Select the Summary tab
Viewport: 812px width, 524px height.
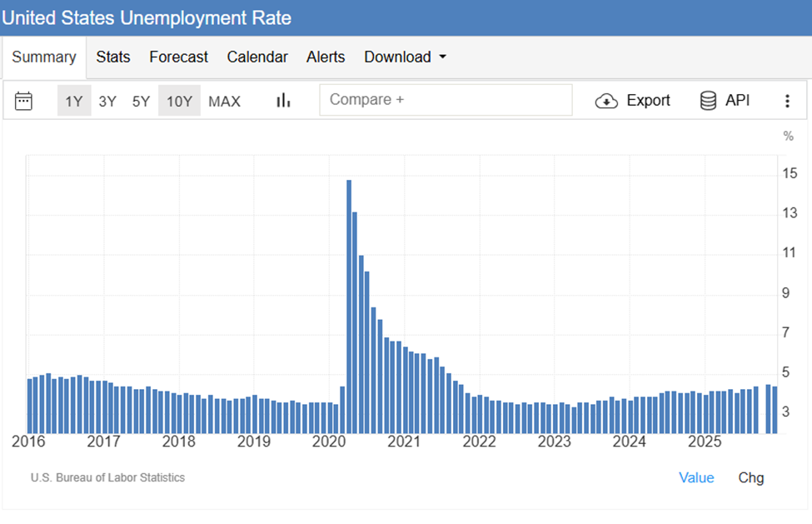(x=44, y=57)
